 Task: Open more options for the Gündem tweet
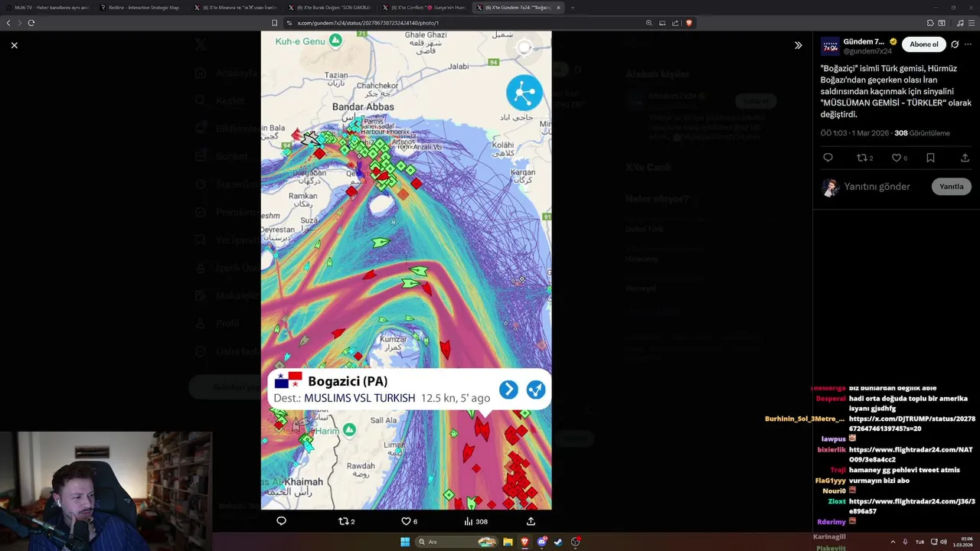click(969, 44)
